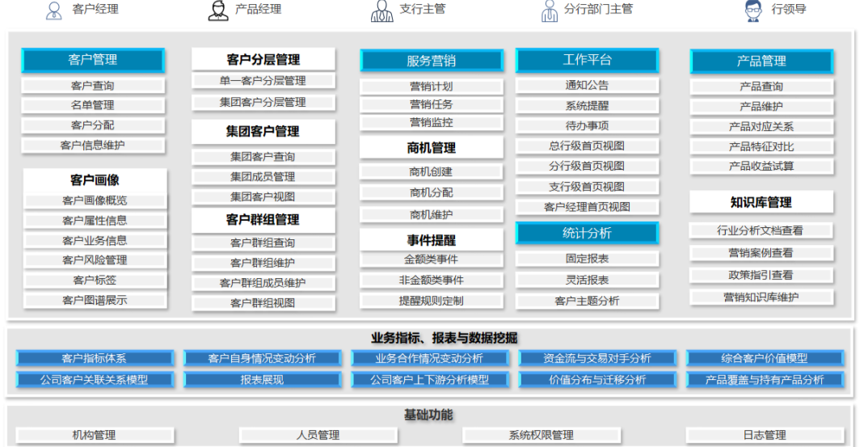This screenshot has width=868, height=447.
Task: Click 系统权限管理 in 基础功能
Action: click(x=541, y=435)
